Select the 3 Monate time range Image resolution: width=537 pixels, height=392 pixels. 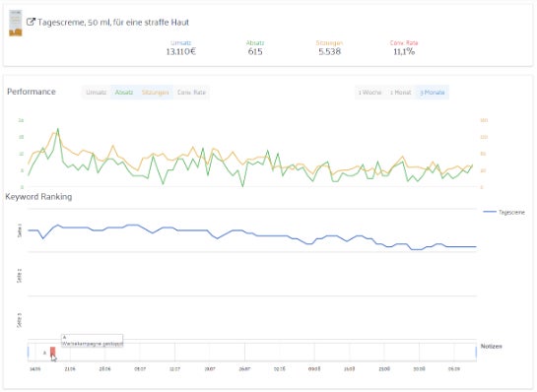coord(433,93)
